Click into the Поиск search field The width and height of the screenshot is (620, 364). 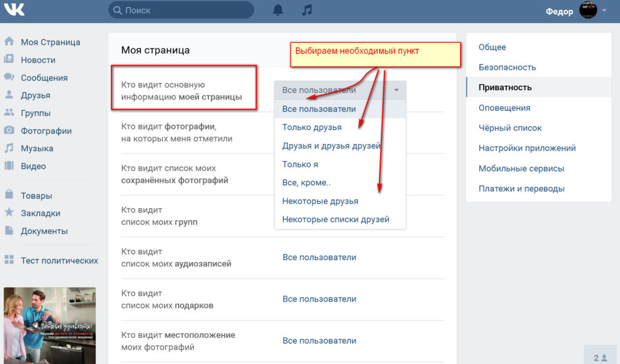pyautogui.click(x=181, y=10)
